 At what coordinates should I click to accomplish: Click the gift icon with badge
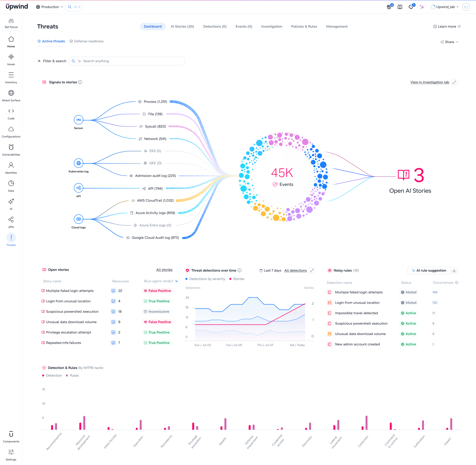(x=389, y=7)
